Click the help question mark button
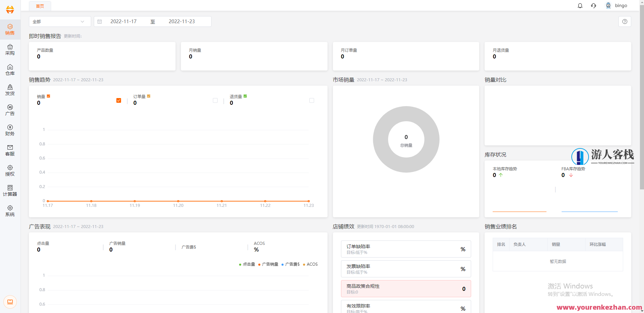This screenshot has width=644, height=313. (624, 21)
